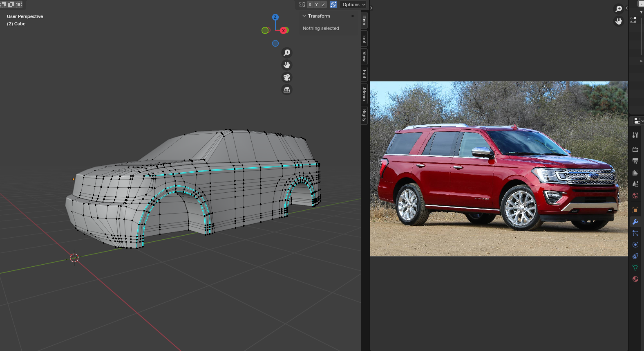Switch to the JBeam sidebar tab
This screenshot has height=351, width=644.
[364, 94]
